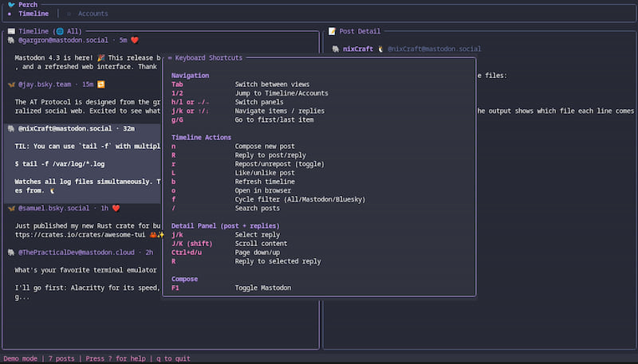Click the 'Tab' shortcut key entry
This screenshot has height=364, width=638.
[x=177, y=84]
